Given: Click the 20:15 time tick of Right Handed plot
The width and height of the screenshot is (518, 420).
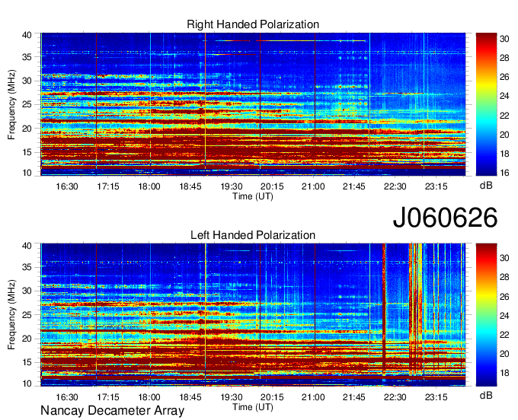Looking at the screenshot, I should [272, 186].
